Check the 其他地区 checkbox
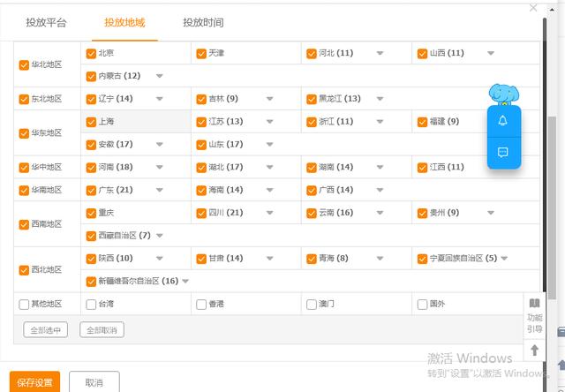 click(24, 305)
